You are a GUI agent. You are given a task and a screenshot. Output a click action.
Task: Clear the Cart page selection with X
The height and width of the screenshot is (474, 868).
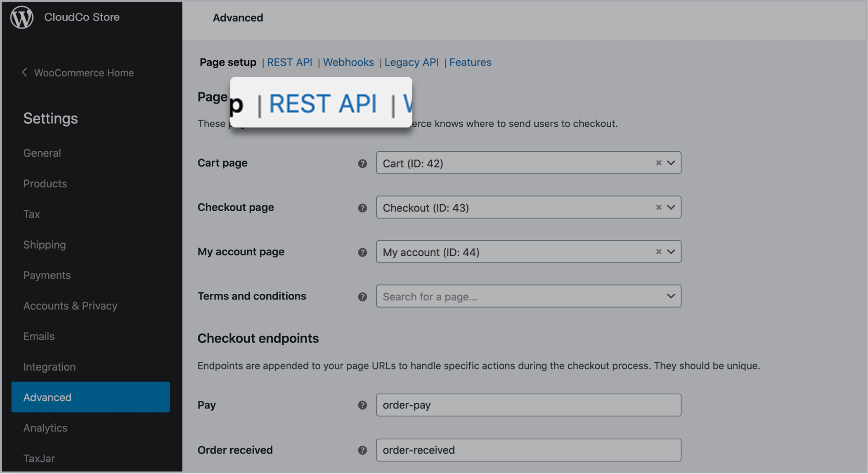pyautogui.click(x=658, y=163)
